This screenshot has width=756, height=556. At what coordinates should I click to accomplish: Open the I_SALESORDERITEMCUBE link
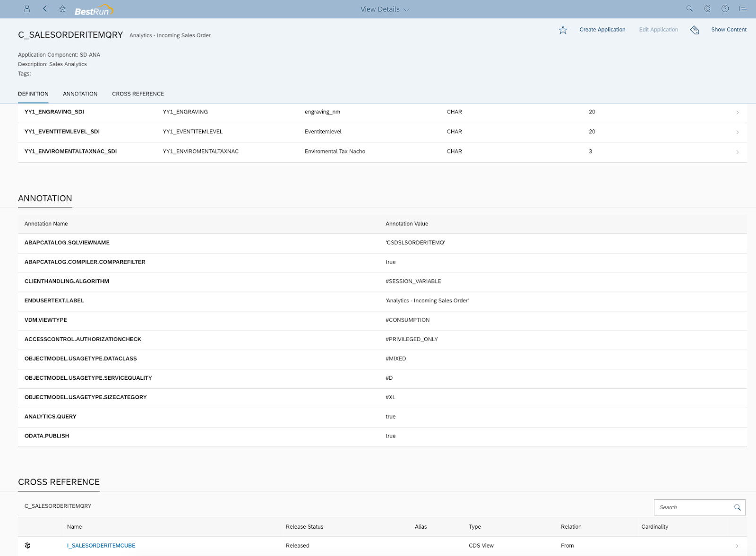tap(101, 545)
